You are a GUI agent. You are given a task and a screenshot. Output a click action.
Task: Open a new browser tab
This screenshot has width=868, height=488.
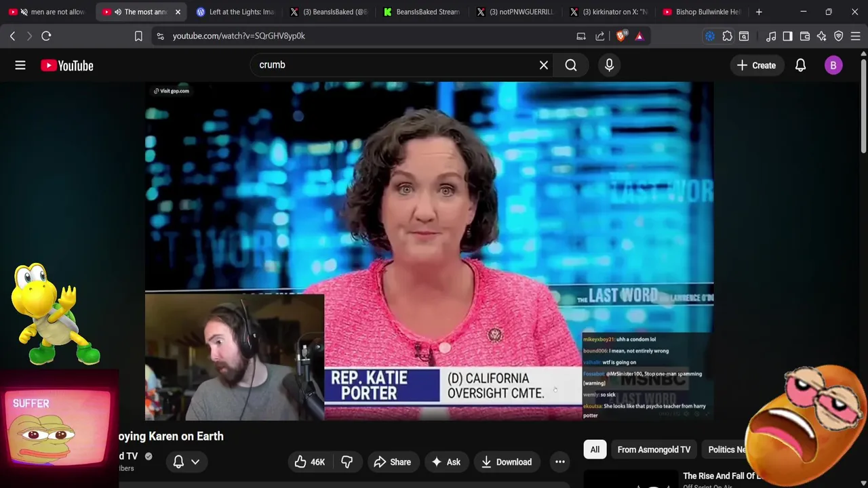pyautogui.click(x=759, y=12)
